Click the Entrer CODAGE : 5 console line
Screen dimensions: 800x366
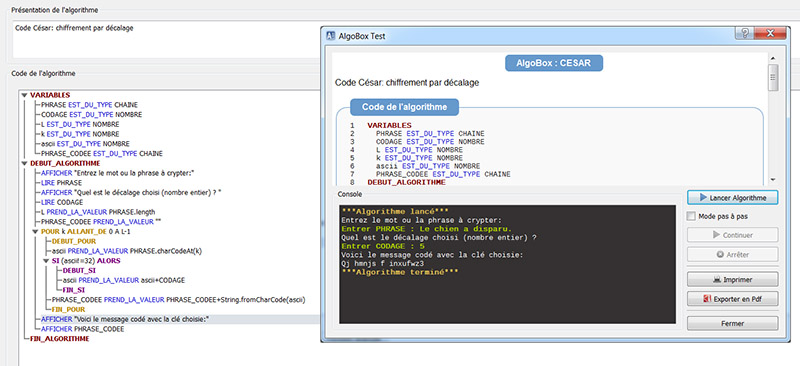click(383, 246)
